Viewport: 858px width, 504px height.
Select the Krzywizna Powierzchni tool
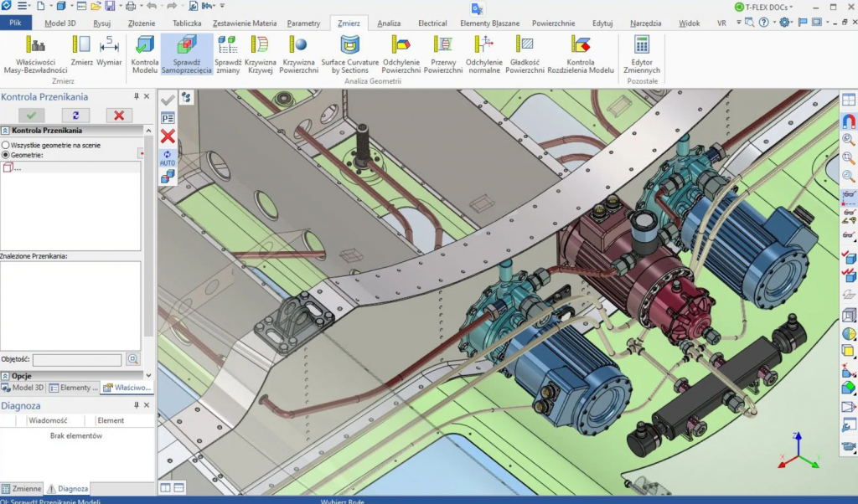click(297, 54)
